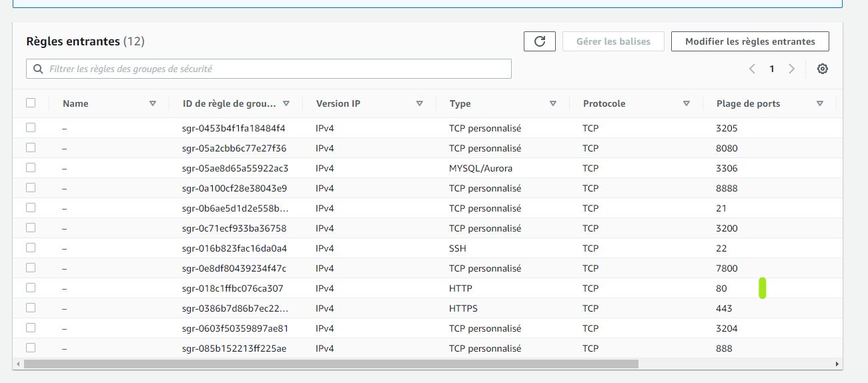The width and height of the screenshot is (868, 383).
Task: Toggle Plage de ports sort arrow
Action: coord(820,103)
